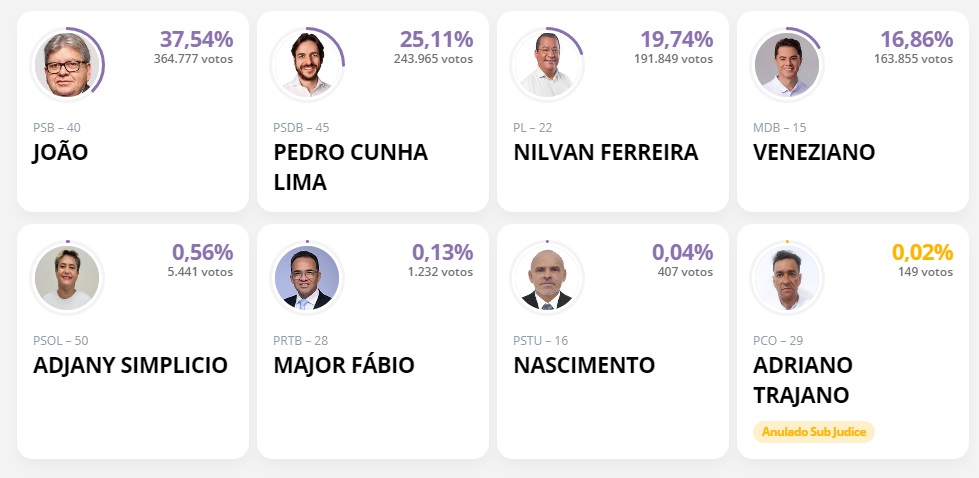979x478 pixels.
Task: Click the NILVAN FERREIRA name heading
Action: point(606,152)
